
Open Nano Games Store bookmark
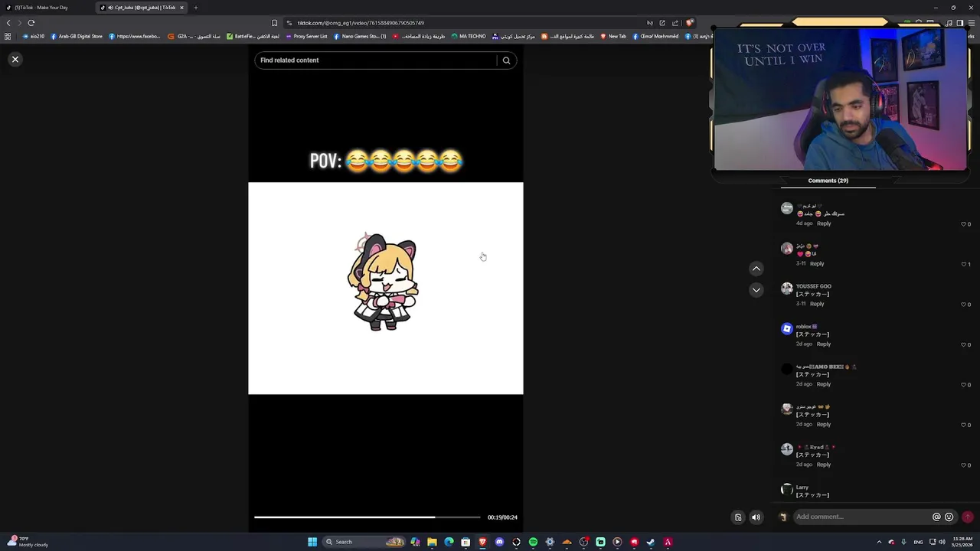point(360,36)
